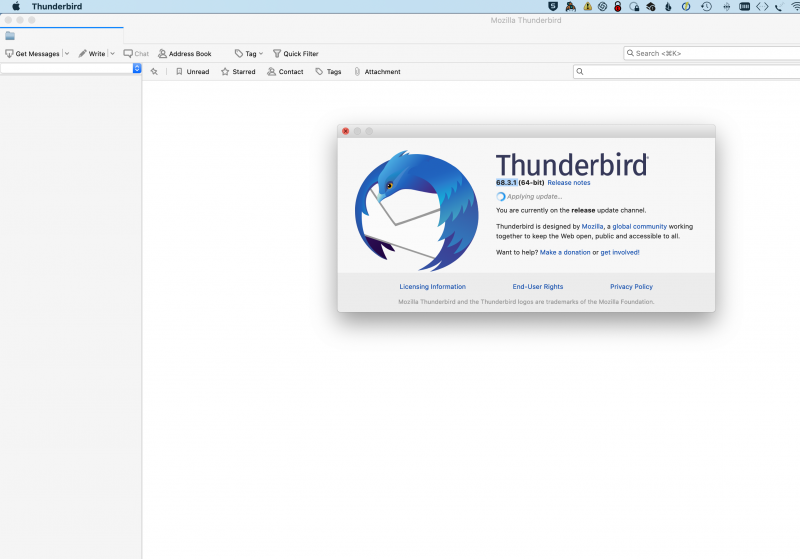
Task: Open the folder selector dropdown stepper
Action: point(137,68)
